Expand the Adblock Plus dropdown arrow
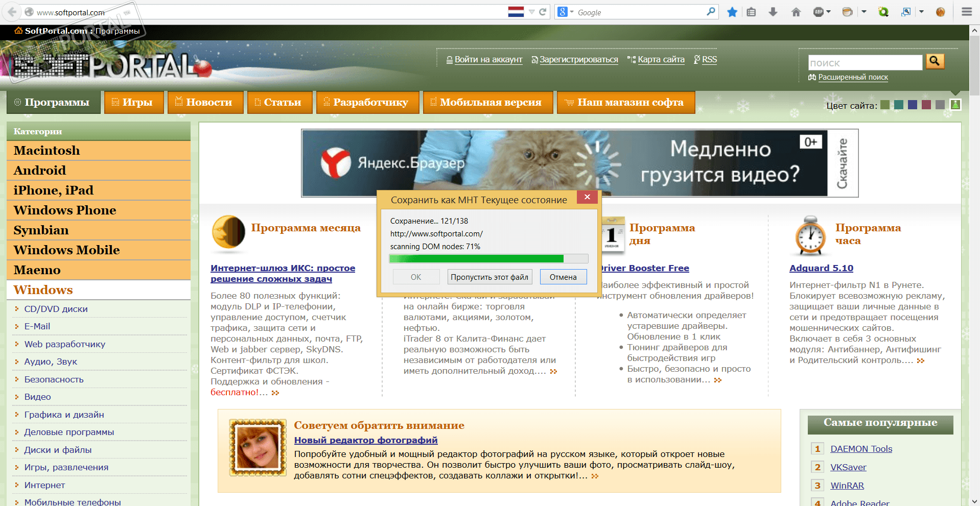Screen dimensions: 980x506 point(829,12)
